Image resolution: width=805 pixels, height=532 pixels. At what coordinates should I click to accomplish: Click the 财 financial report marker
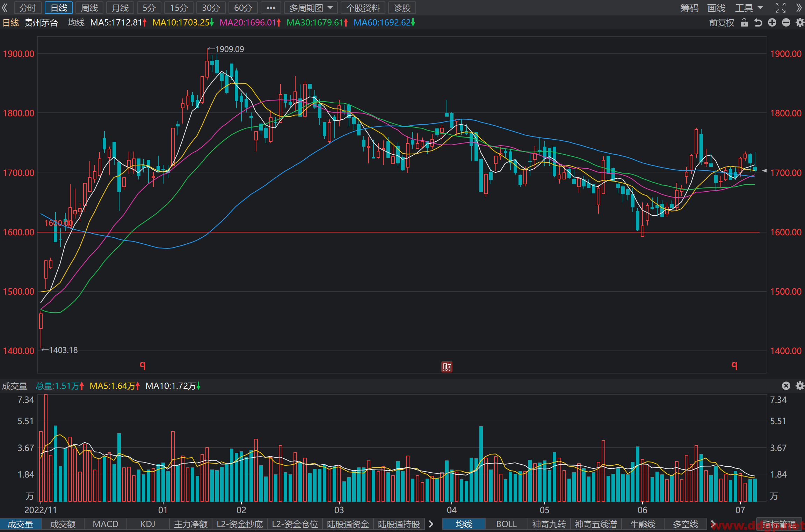click(447, 367)
